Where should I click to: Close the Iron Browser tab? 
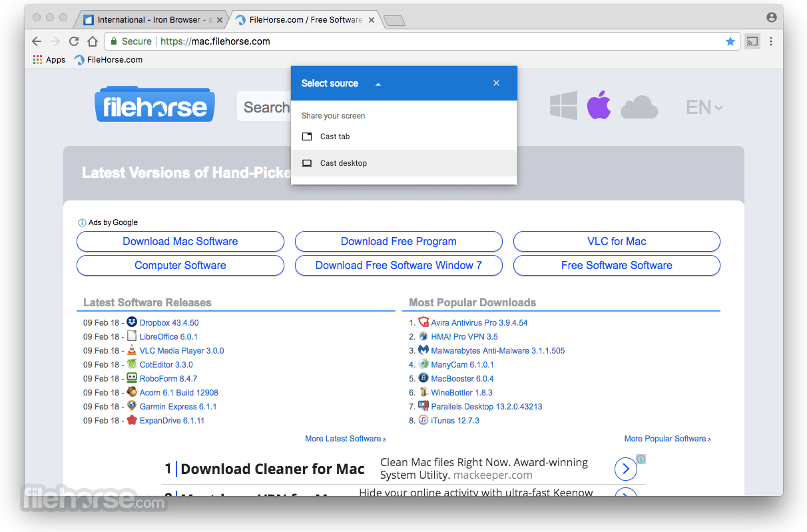pyautogui.click(x=220, y=20)
